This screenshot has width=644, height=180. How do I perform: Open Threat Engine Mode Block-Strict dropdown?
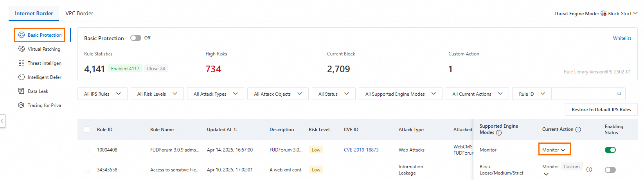[622, 13]
